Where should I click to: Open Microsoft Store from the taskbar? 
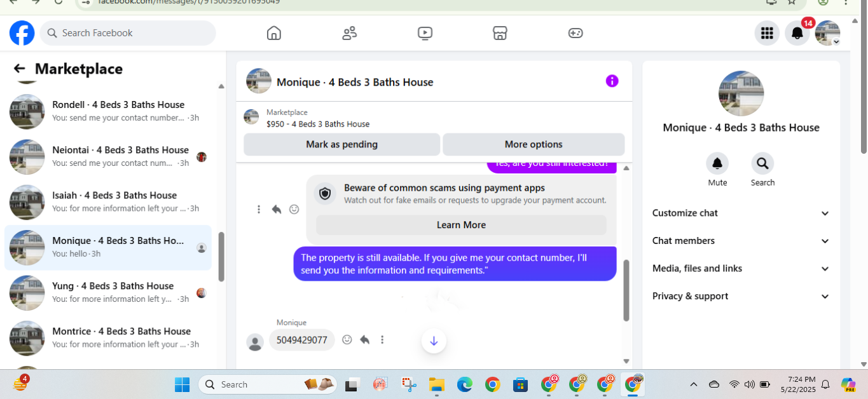point(520,384)
